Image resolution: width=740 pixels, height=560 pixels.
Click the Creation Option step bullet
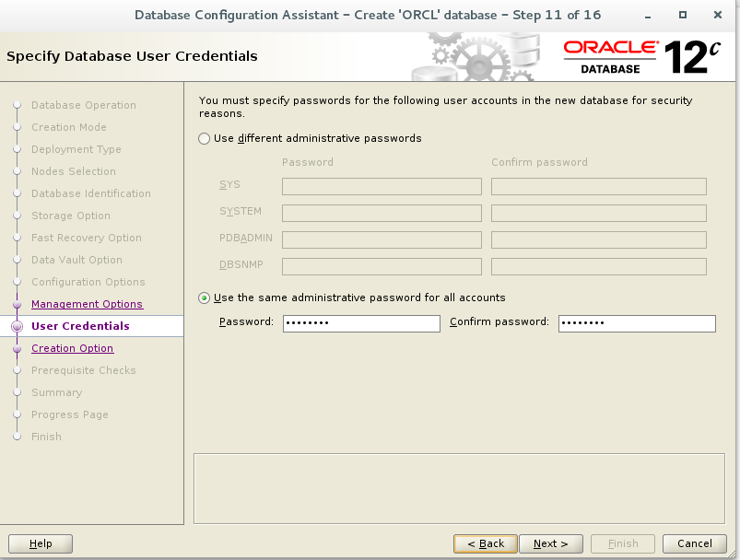[x=17, y=349]
